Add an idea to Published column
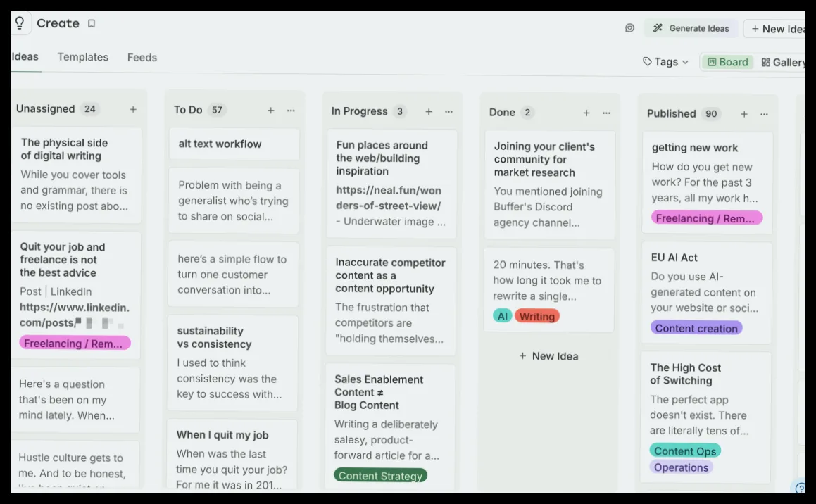Viewport: 816px width, 504px height. [744, 114]
